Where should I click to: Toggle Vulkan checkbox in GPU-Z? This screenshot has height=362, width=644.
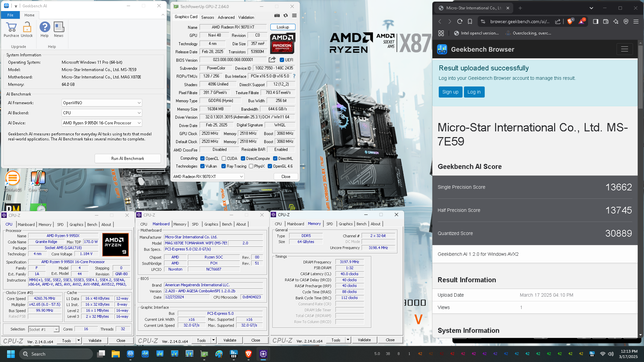(x=202, y=166)
